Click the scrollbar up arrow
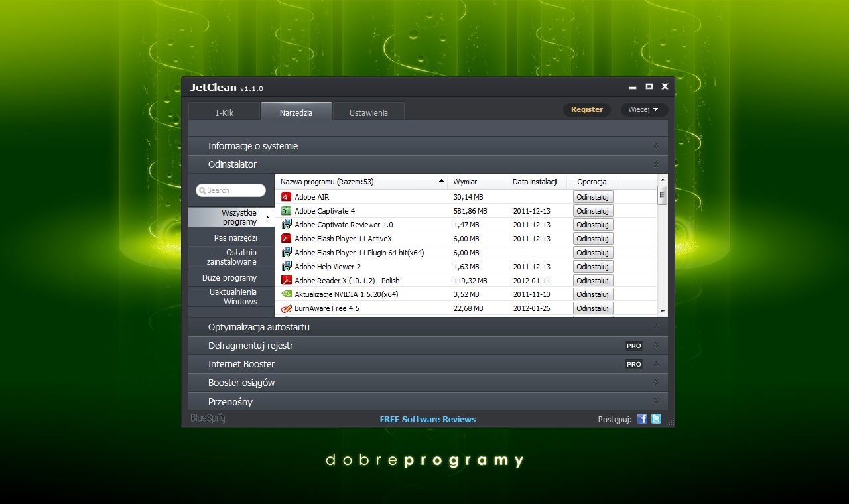The width and height of the screenshot is (849, 504). point(662,180)
